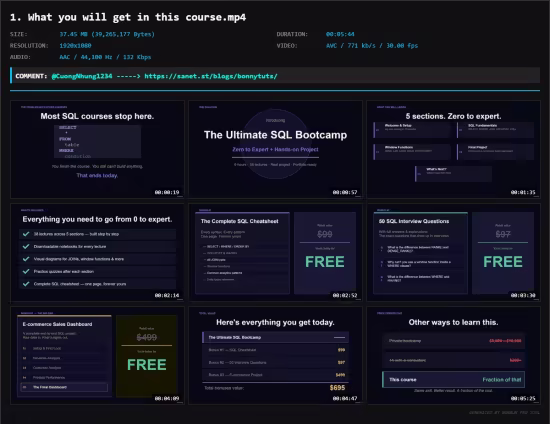Click the timestamp '00:01:35'

(523, 192)
